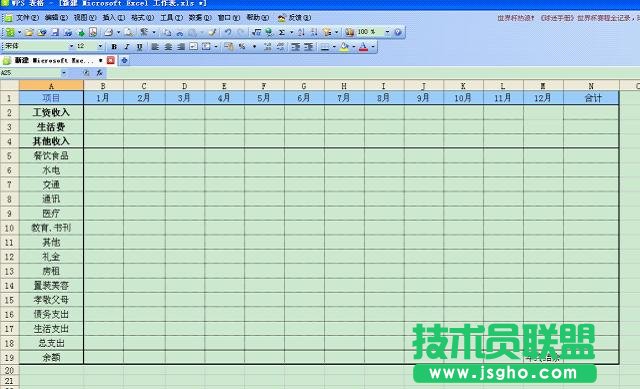This screenshot has width=640, height=389.
Task: Click the Sort Ascending icon
Action: 301,32
